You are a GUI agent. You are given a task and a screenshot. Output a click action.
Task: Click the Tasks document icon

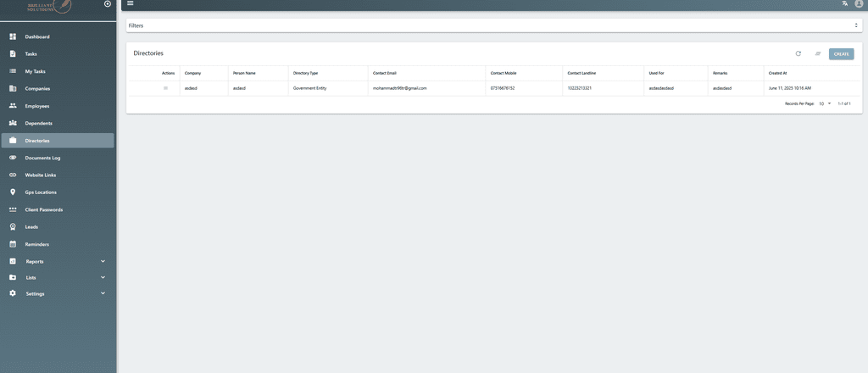[x=13, y=53]
